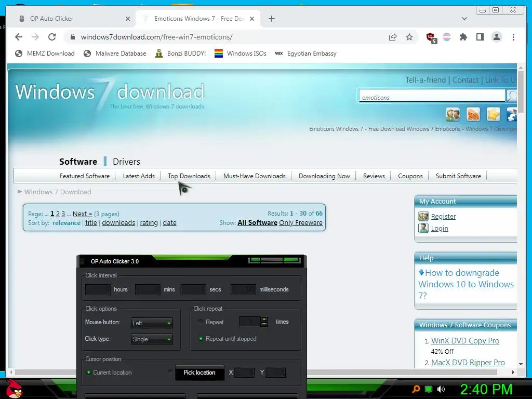Open uBlock Origin extension icon
The width and height of the screenshot is (532, 399).
click(x=431, y=37)
